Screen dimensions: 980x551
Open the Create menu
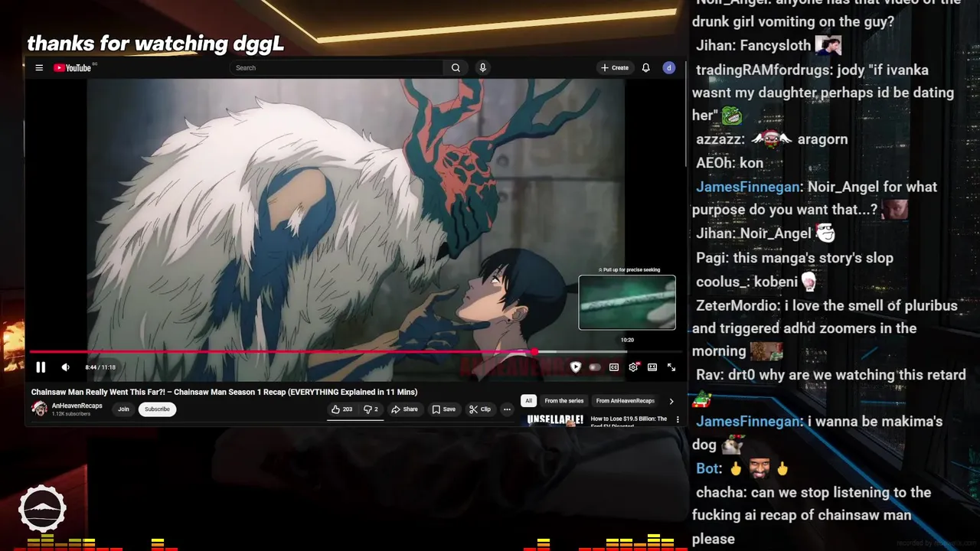coord(615,68)
